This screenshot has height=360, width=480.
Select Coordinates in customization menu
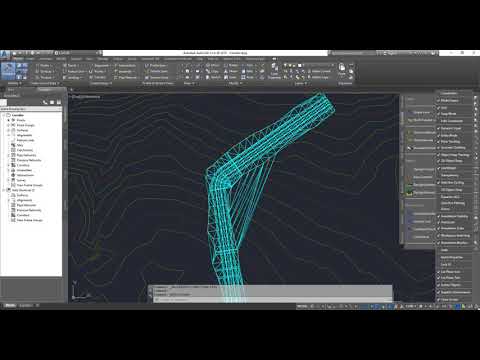coord(449,93)
